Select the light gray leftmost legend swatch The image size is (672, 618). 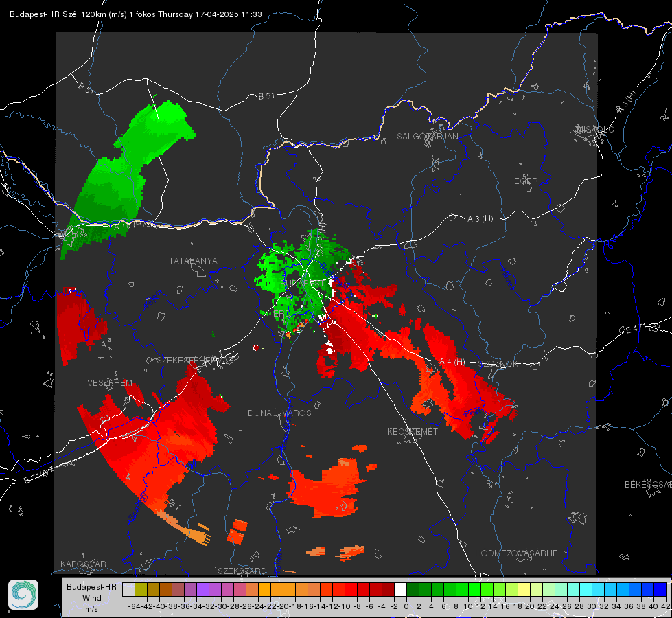coord(128,590)
